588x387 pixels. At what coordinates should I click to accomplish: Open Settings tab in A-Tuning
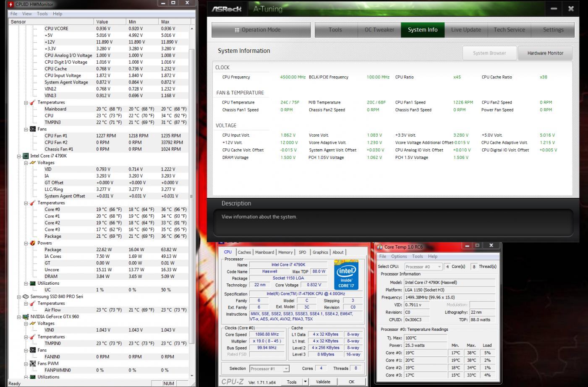click(x=553, y=30)
